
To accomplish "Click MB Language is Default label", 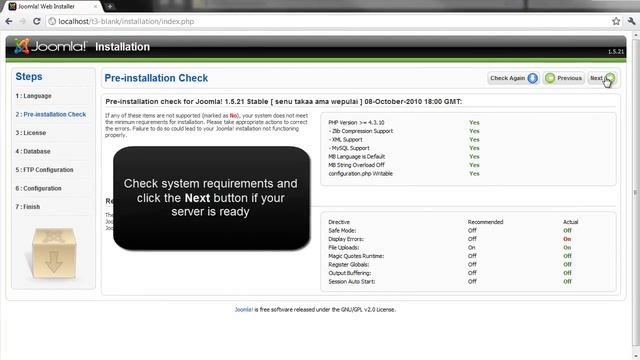I will [356, 156].
